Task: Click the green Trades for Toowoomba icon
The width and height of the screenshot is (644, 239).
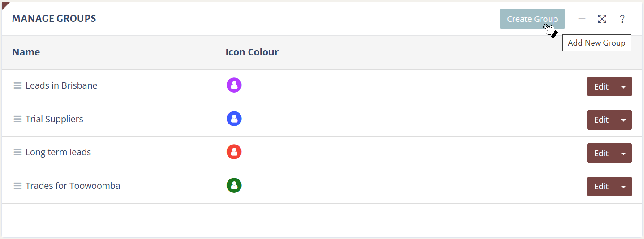Action: tap(234, 185)
